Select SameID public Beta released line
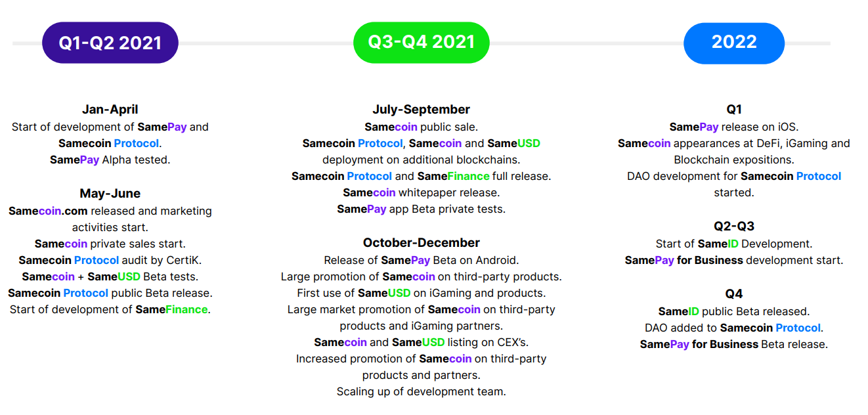This screenshot has width=868, height=415. (734, 311)
